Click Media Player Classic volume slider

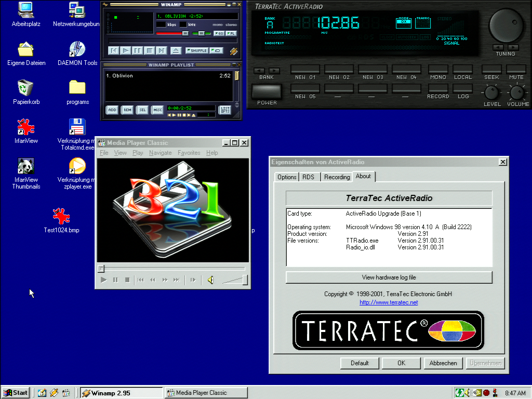(x=235, y=280)
